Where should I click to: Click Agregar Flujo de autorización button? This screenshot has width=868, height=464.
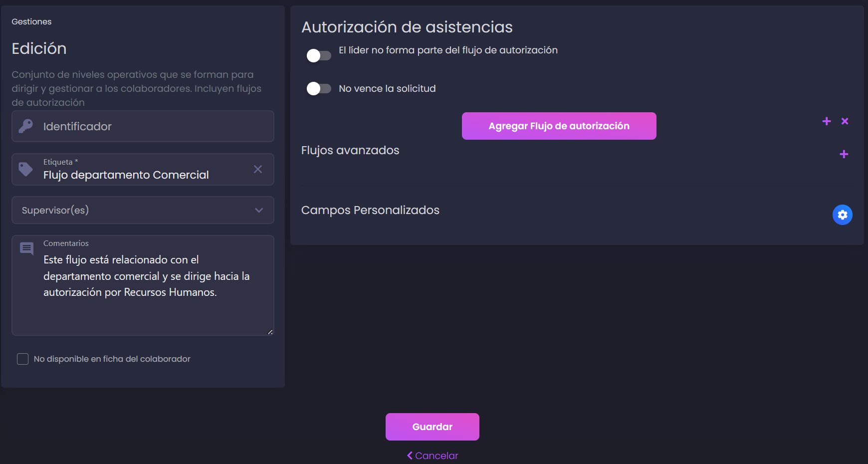[x=559, y=126]
